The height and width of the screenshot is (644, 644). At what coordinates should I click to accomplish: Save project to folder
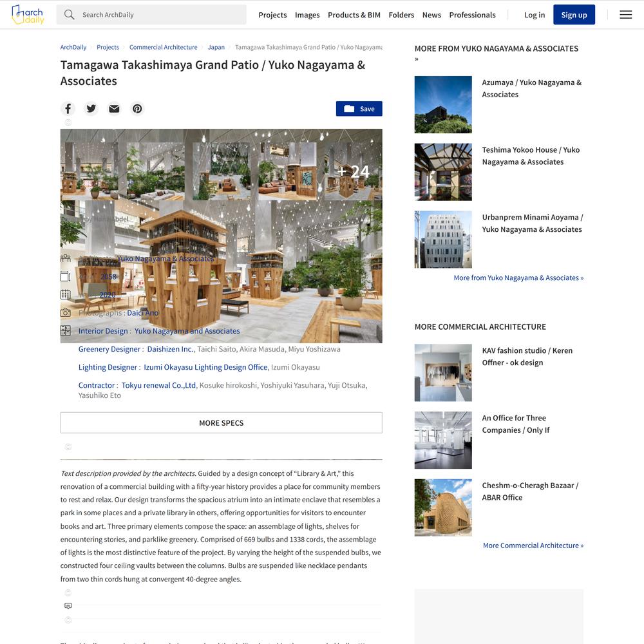pyautogui.click(x=359, y=108)
